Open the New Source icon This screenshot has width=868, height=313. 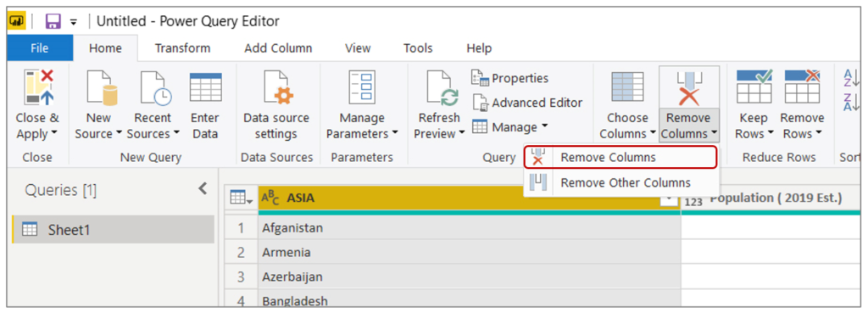click(x=102, y=88)
